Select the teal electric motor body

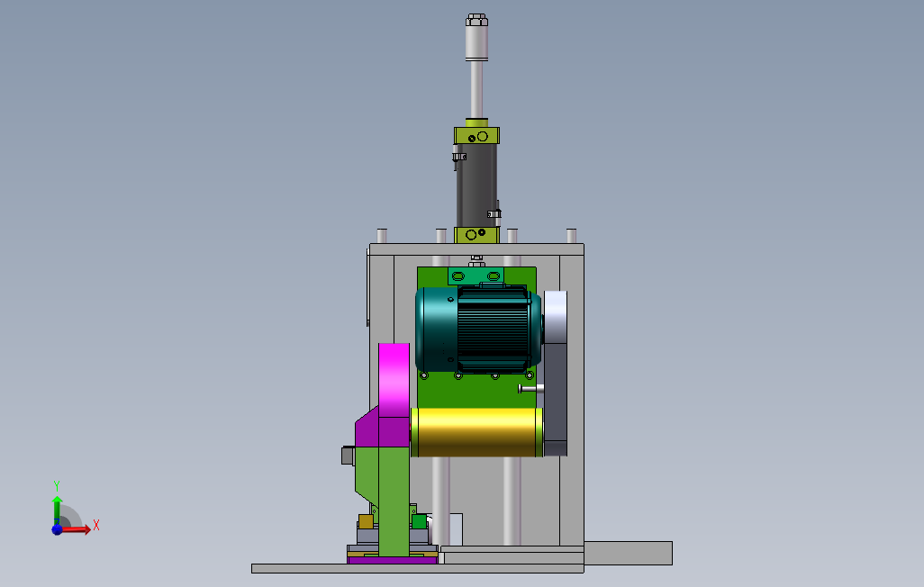click(x=477, y=329)
